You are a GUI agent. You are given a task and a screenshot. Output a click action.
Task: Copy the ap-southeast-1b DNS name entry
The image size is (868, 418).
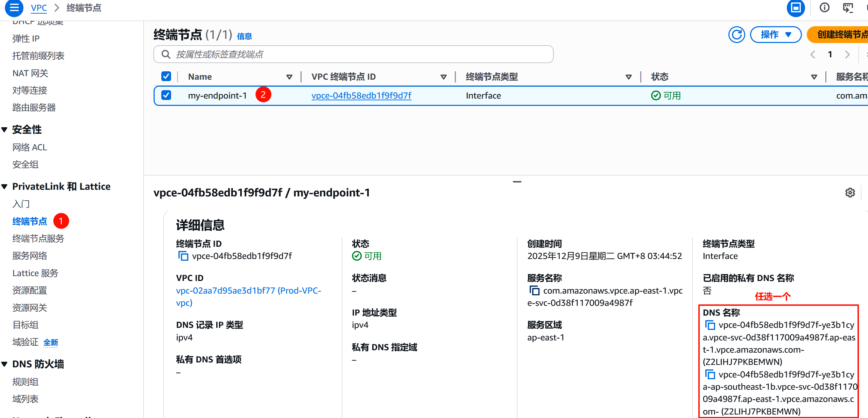(710, 375)
